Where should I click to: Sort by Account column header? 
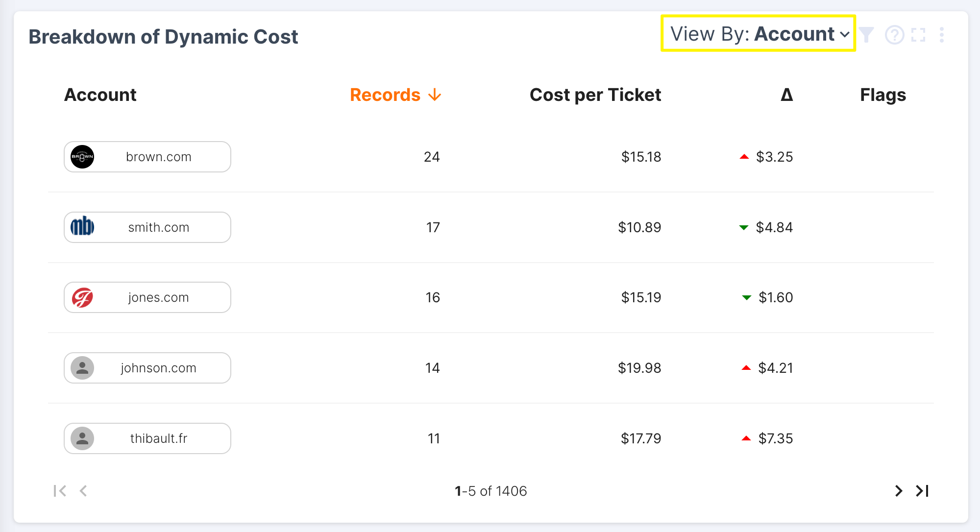pyautogui.click(x=100, y=95)
